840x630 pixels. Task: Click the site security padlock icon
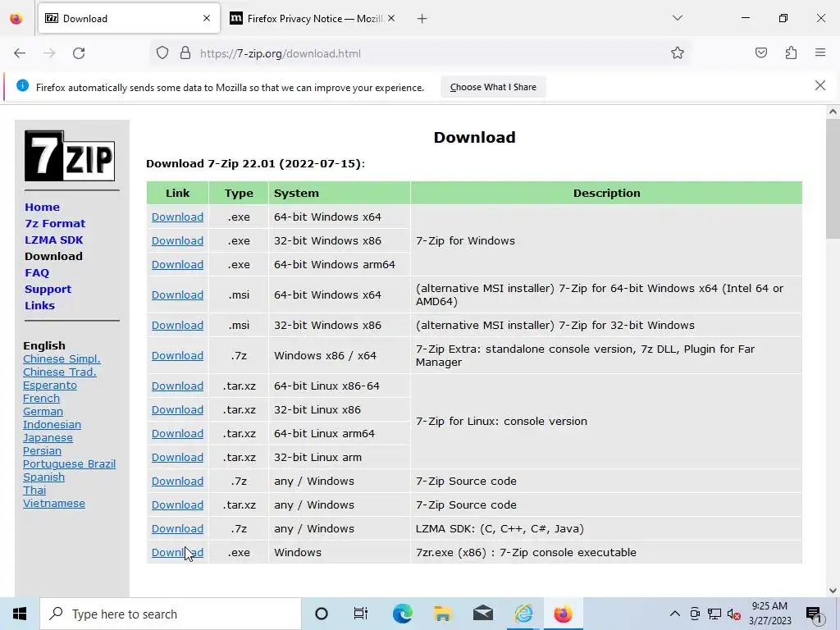pos(185,53)
